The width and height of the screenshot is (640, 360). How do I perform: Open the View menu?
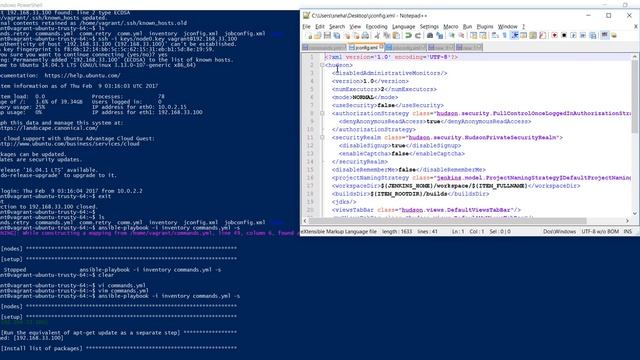tap(355, 27)
